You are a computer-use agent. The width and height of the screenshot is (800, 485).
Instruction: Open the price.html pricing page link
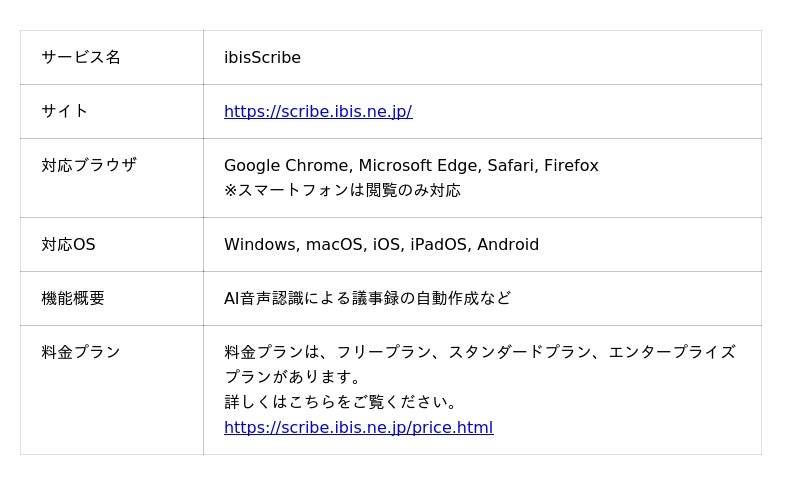358,427
